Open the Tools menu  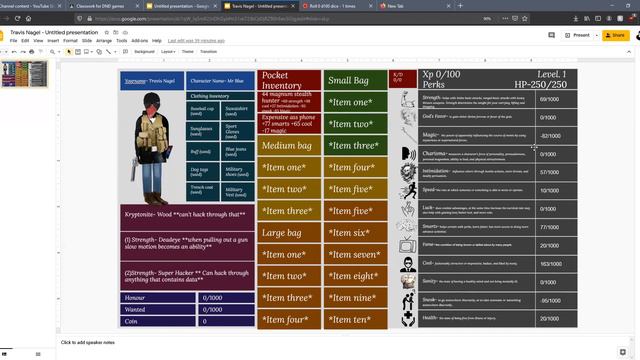click(122, 41)
